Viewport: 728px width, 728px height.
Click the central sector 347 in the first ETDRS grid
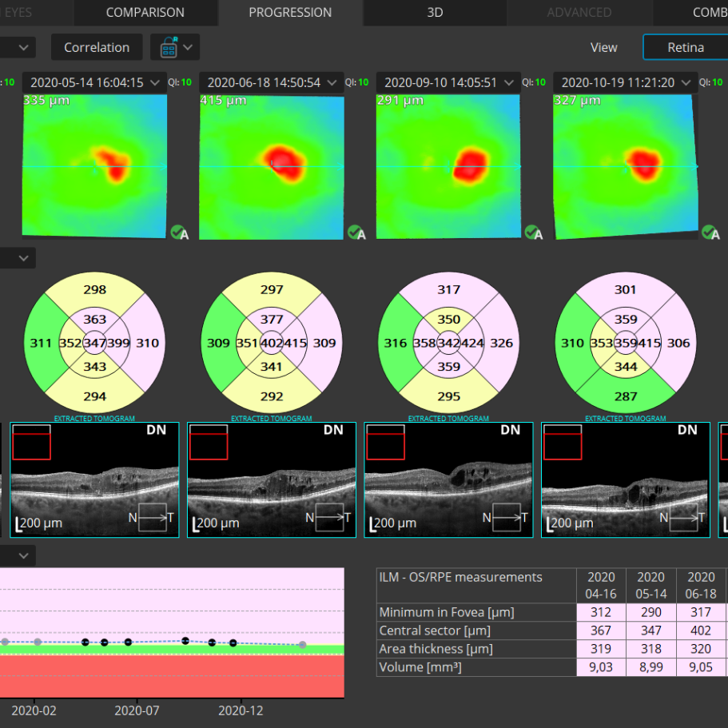(x=94, y=343)
